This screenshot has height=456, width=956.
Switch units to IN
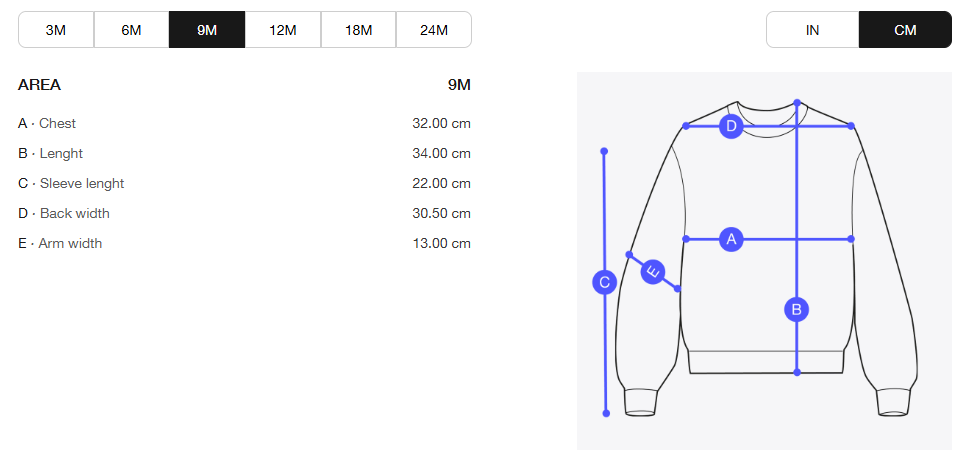[x=812, y=30]
